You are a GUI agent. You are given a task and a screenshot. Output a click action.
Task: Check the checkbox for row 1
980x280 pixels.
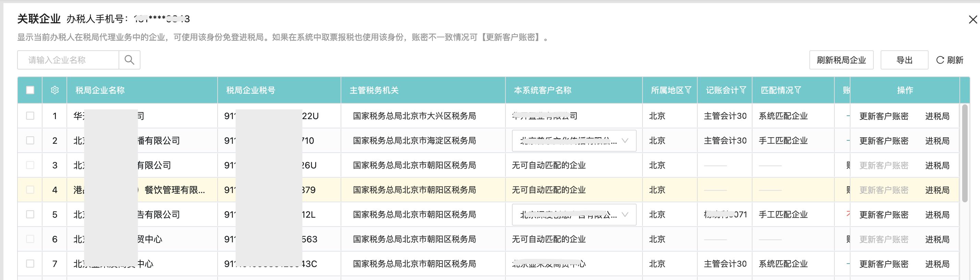pyautogui.click(x=30, y=116)
